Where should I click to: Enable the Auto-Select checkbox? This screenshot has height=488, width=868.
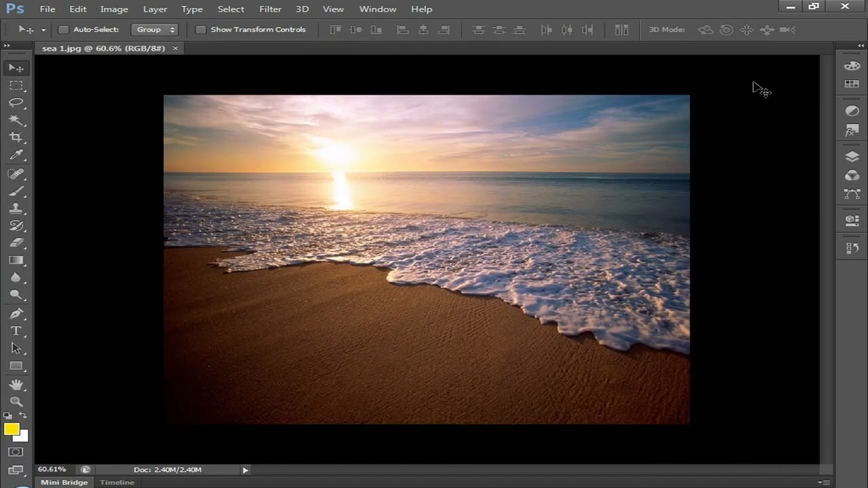(x=64, y=30)
